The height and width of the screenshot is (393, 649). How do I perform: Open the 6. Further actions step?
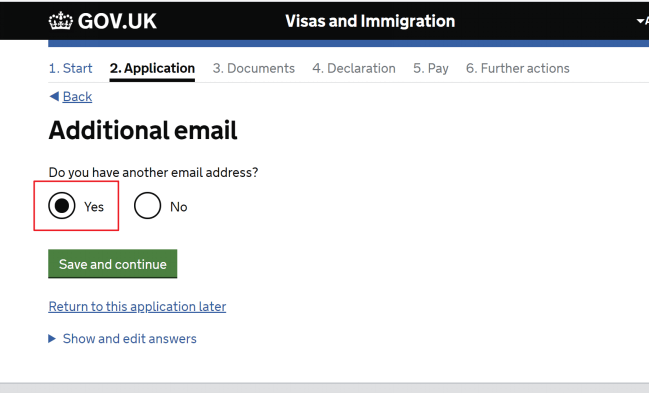tap(518, 68)
